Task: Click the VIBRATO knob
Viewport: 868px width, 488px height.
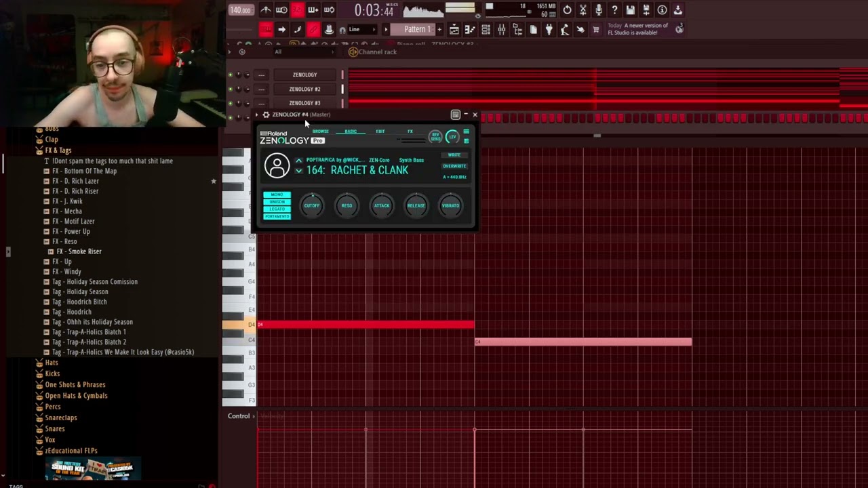Action: (451, 205)
